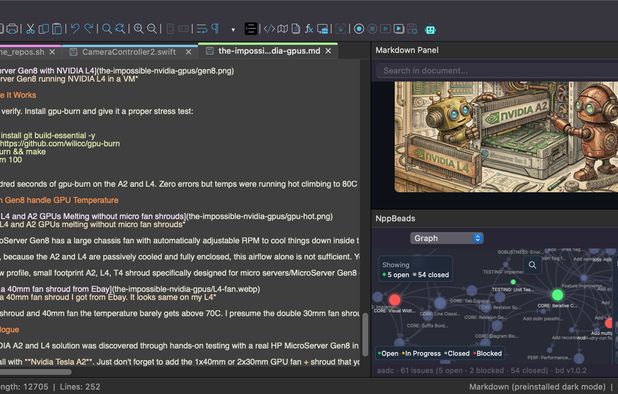Screen dimensions: 618x394
Task: Click the NppBeads issues summary footer
Action: point(482,371)
